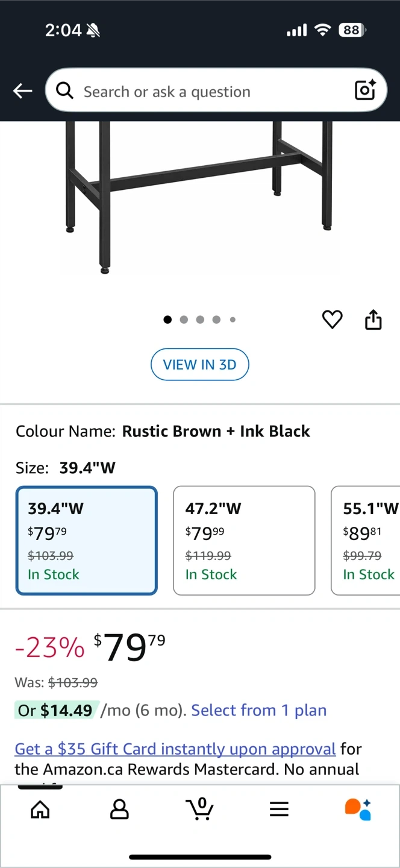Image resolution: width=400 pixels, height=868 pixels.
Task: Open camera lens search icon
Action: coord(365,90)
